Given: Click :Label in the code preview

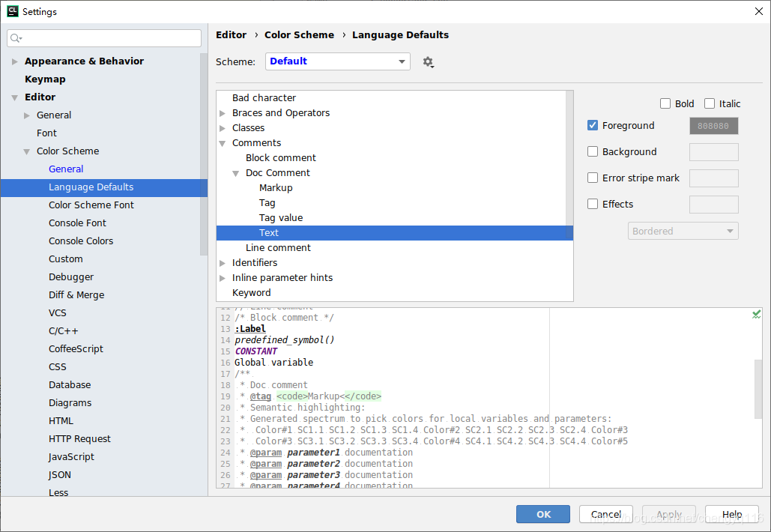Looking at the screenshot, I should coord(250,328).
